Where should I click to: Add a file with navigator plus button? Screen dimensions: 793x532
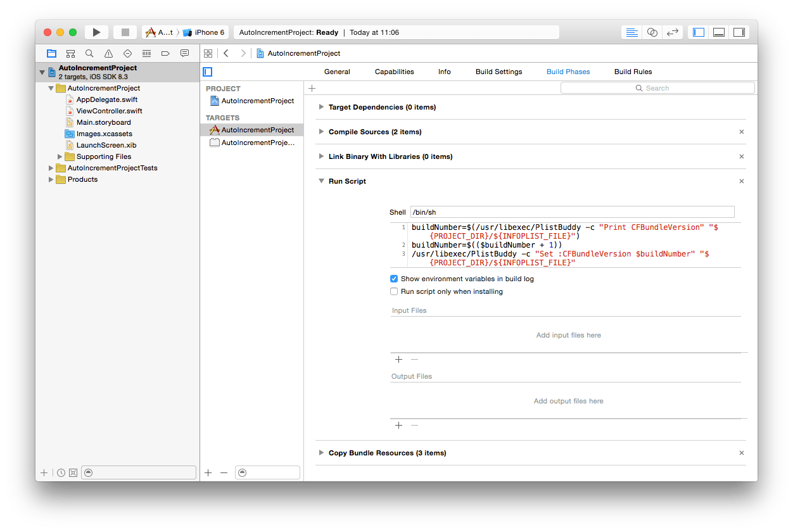pos(44,472)
